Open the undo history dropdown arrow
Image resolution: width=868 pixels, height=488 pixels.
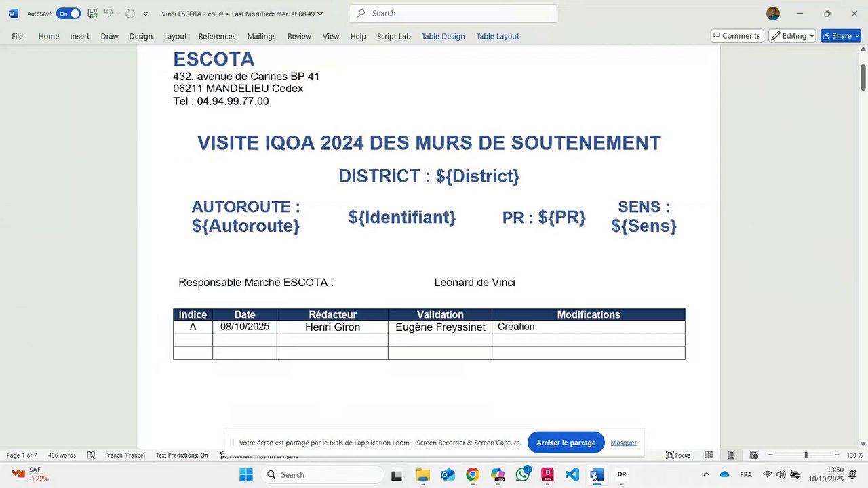(x=118, y=14)
